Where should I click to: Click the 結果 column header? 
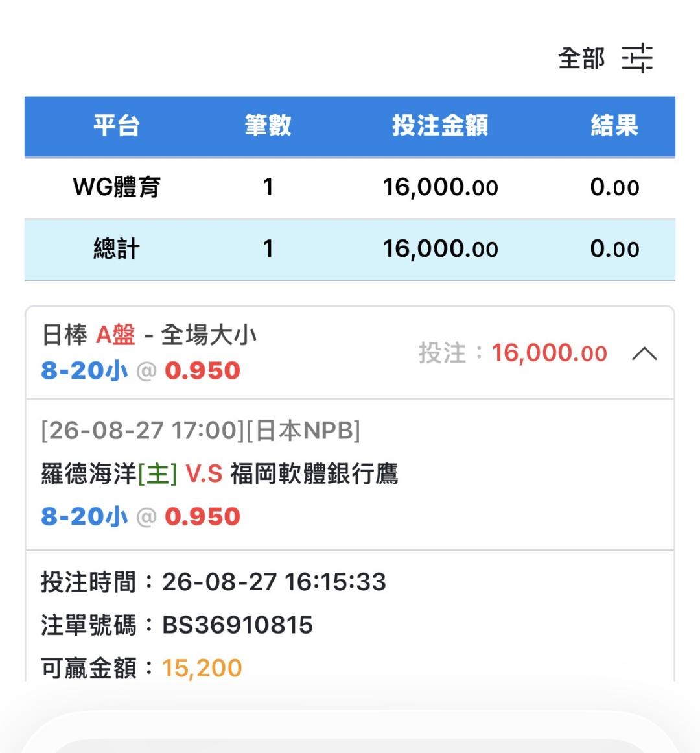tap(614, 126)
